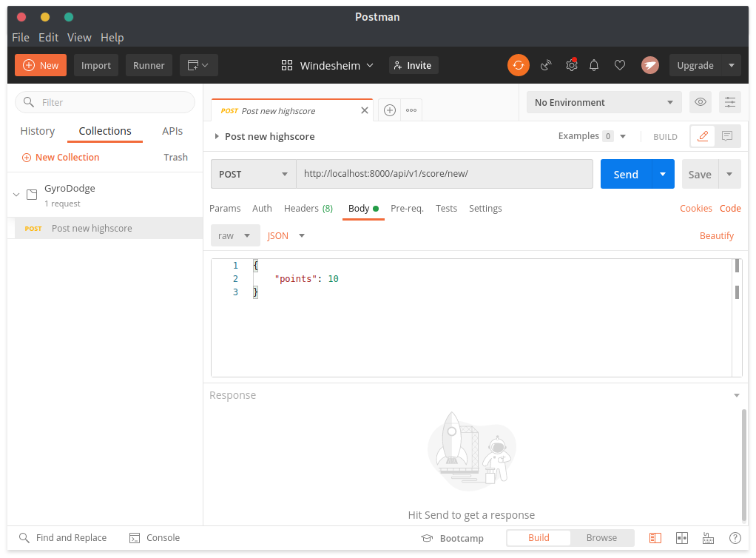756x558 pixels.
Task: Click the blue Send button
Action: tap(626, 174)
